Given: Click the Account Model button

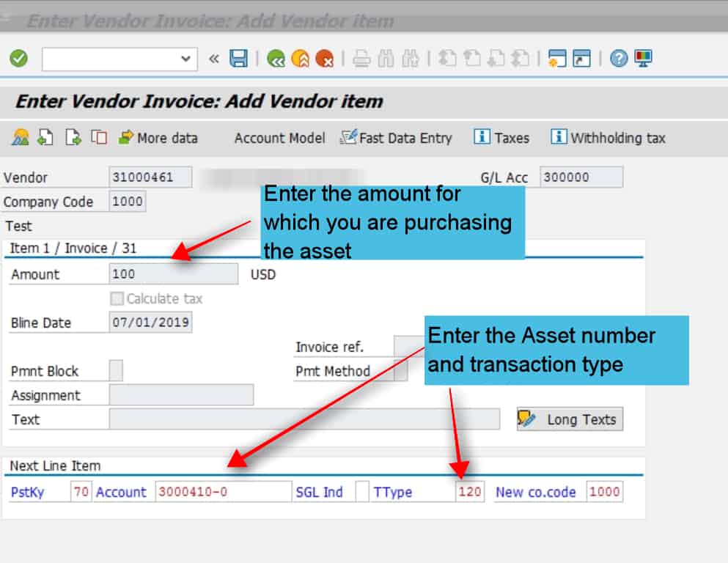Looking at the screenshot, I should coord(279,138).
